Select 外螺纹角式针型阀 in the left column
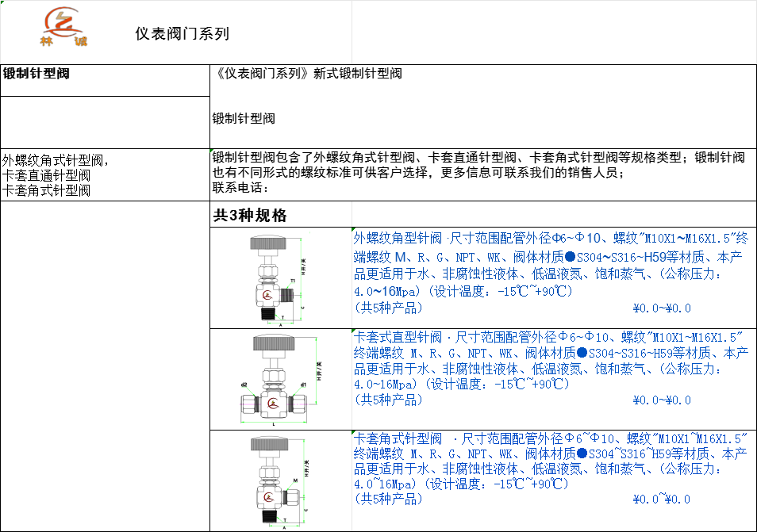 54,159
